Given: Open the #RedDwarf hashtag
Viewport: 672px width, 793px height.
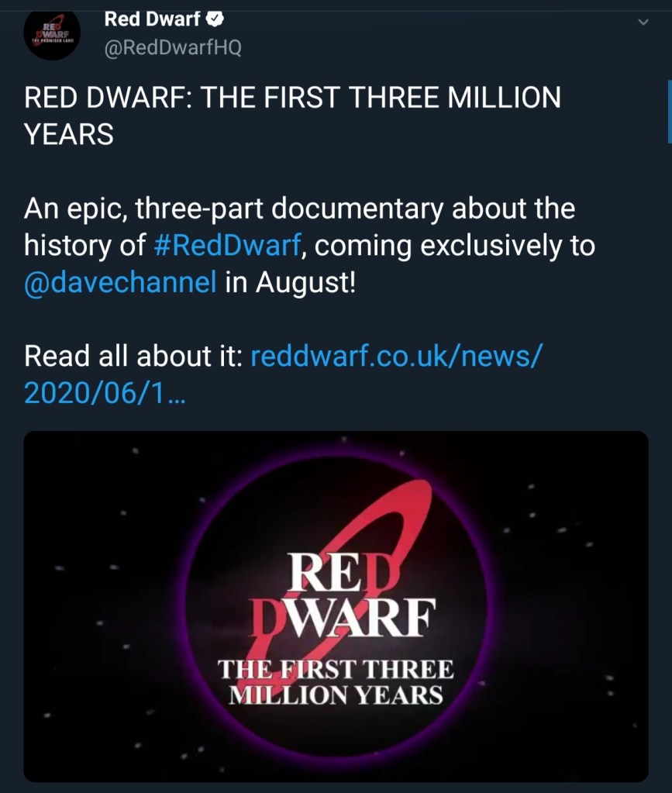Looking at the screenshot, I should tap(228, 245).
